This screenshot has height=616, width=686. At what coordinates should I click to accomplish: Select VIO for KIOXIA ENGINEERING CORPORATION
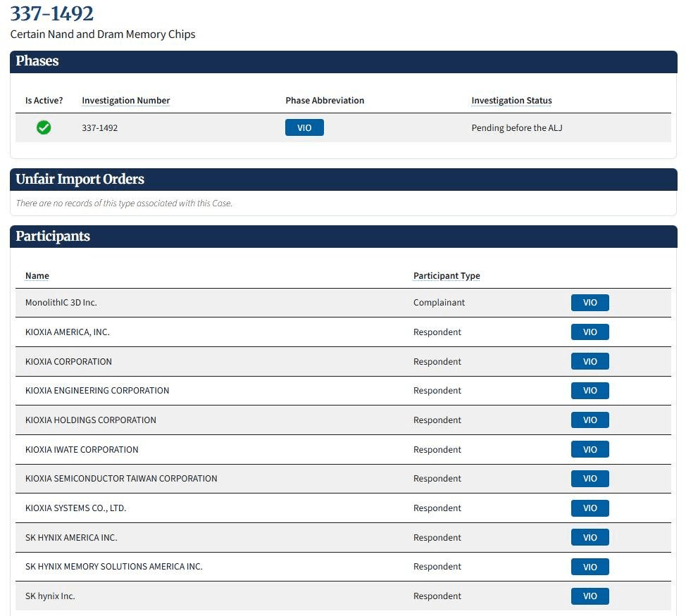click(590, 391)
